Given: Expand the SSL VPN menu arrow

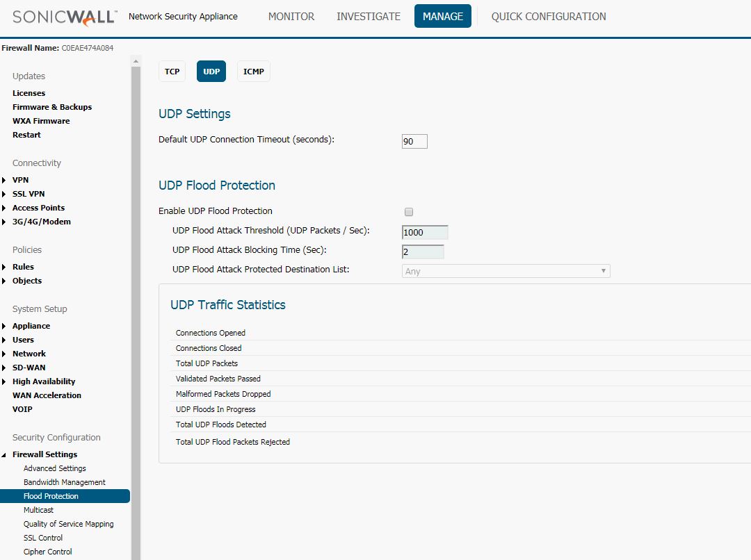Looking at the screenshot, I should [x=4, y=194].
